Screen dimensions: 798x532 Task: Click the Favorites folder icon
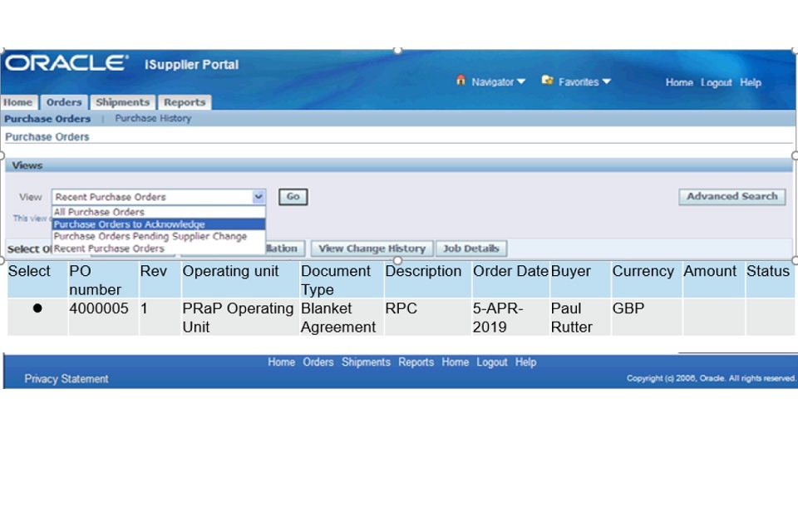(x=547, y=81)
